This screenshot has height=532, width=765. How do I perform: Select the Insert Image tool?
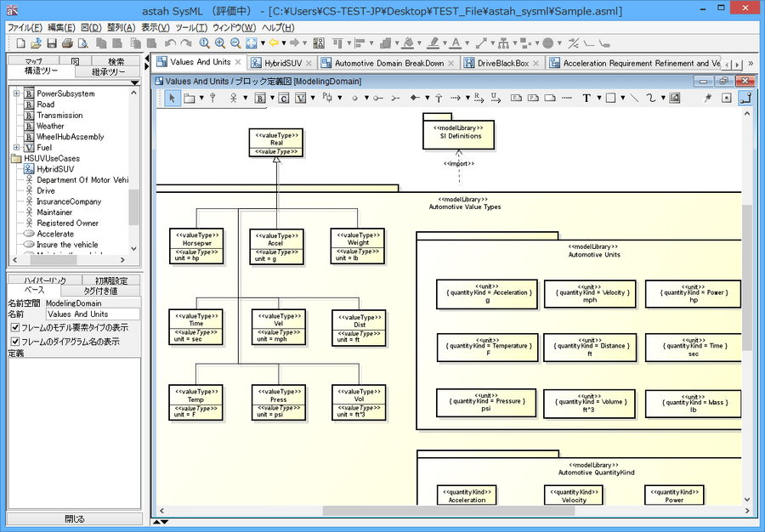(675, 98)
